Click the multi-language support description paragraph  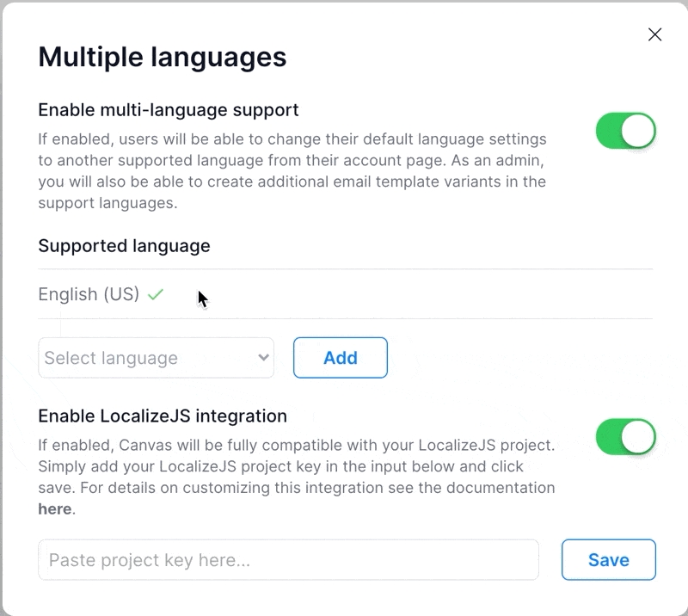point(292,170)
